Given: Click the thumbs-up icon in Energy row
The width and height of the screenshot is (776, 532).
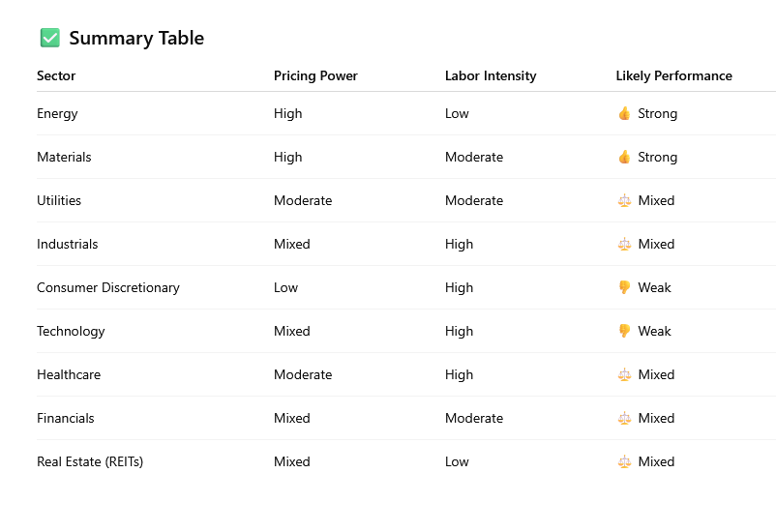Looking at the screenshot, I should coord(624,113).
